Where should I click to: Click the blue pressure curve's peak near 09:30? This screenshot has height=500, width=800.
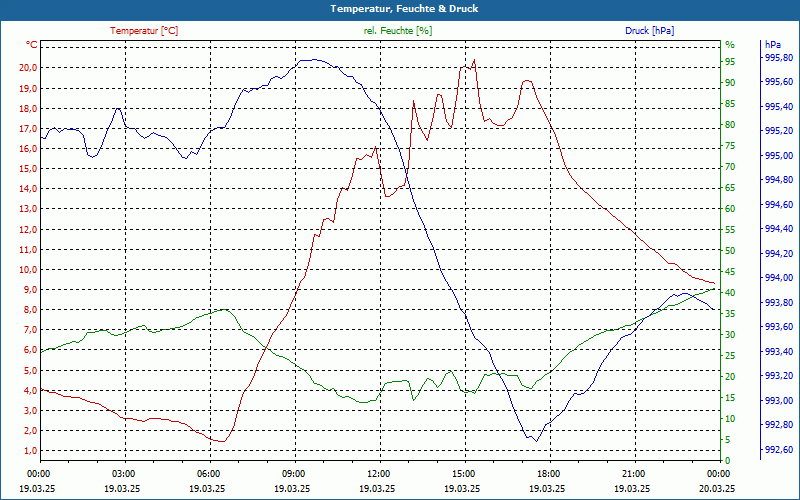(315, 60)
